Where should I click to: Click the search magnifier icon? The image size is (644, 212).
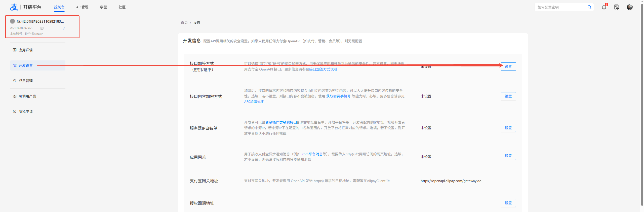[589, 7]
